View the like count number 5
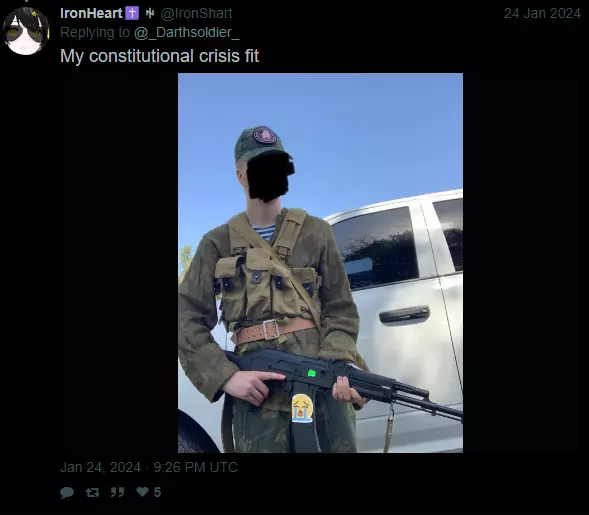 (x=157, y=492)
